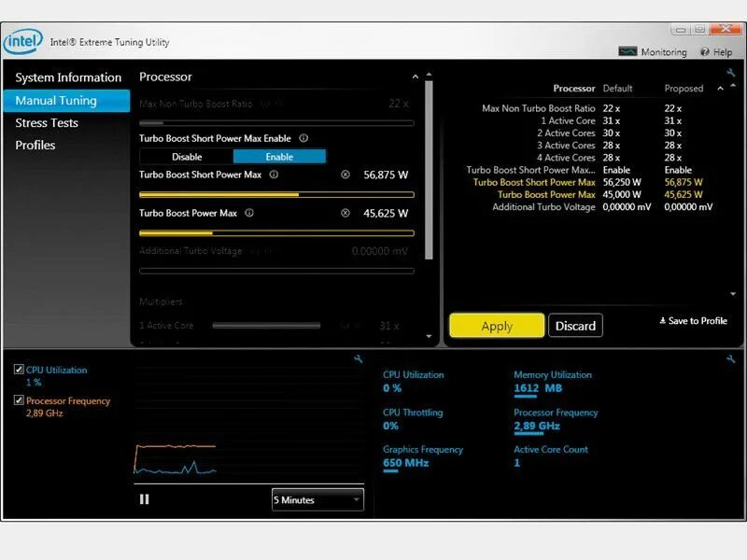This screenshot has height=560, width=747.
Task: Click the Proposed column header
Action: [684, 89]
